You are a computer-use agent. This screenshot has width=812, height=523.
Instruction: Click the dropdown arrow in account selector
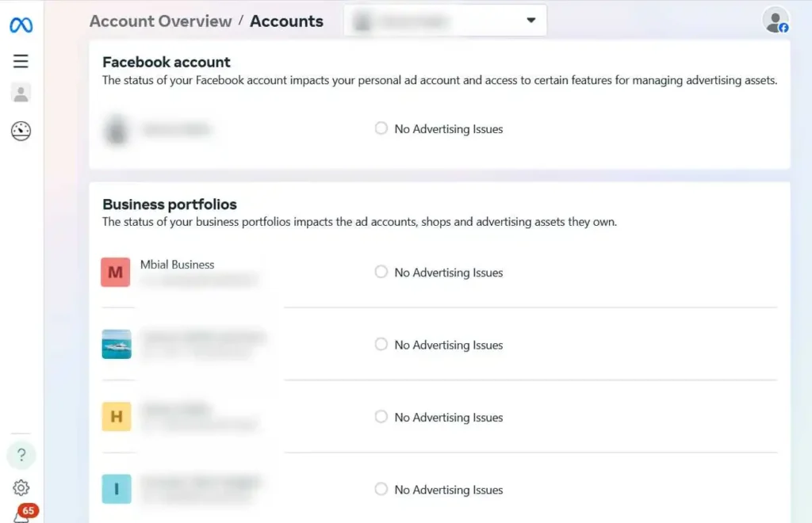[x=530, y=20]
